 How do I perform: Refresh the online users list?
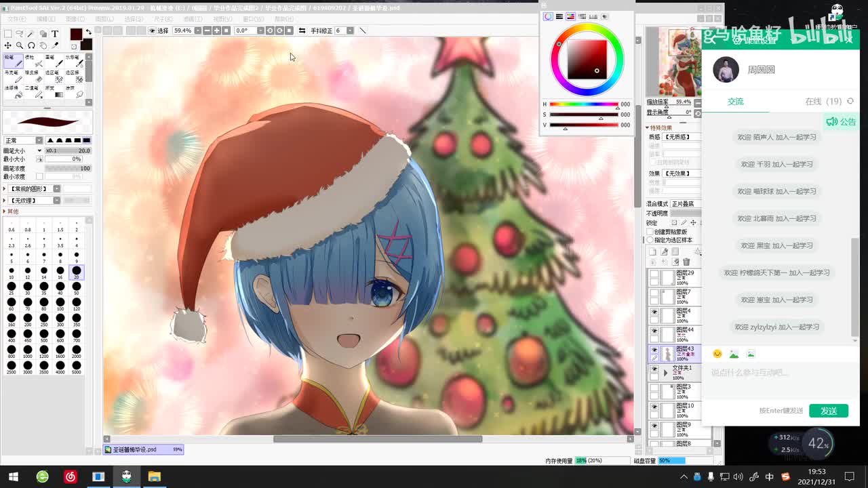point(850,101)
